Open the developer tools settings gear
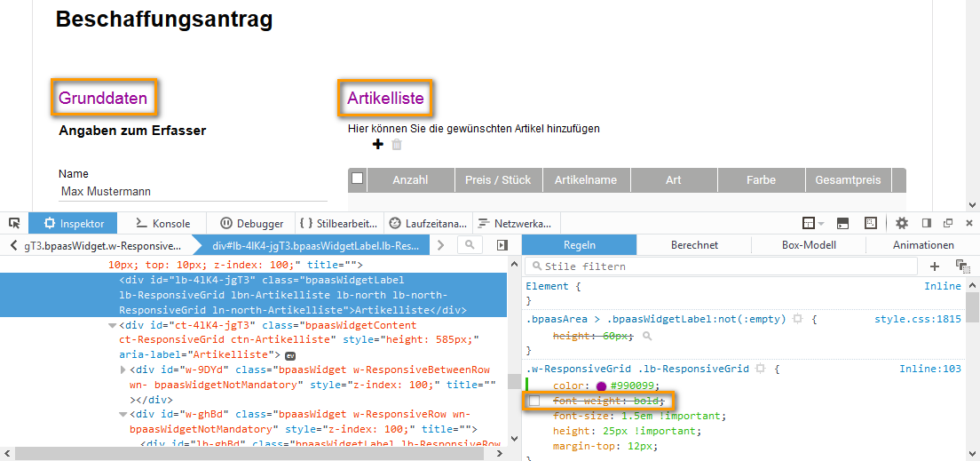Image resolution: width=980 pixels, height=461 pixels. pos(902,223)
